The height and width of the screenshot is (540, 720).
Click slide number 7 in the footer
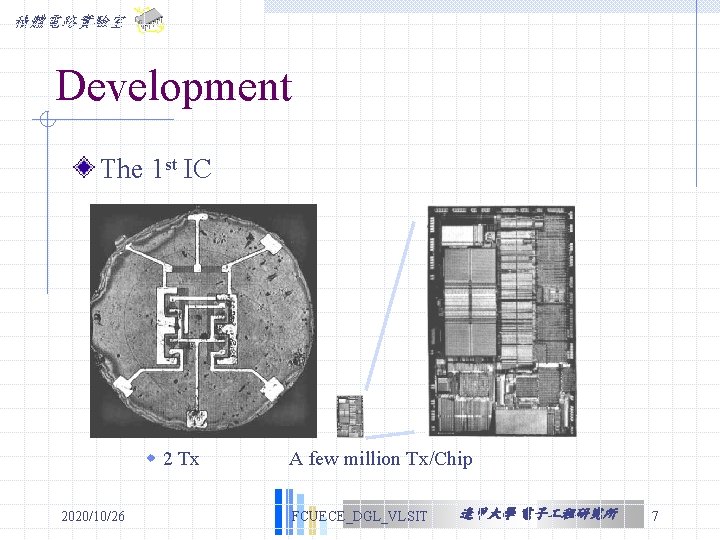tap(655, 516)
